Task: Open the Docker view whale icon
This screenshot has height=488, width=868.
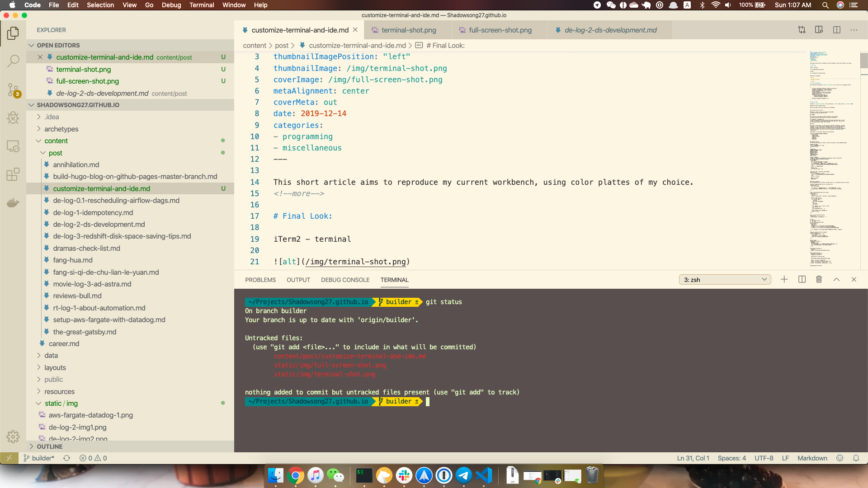Action: pyautogui.click(x=13, y=202)
